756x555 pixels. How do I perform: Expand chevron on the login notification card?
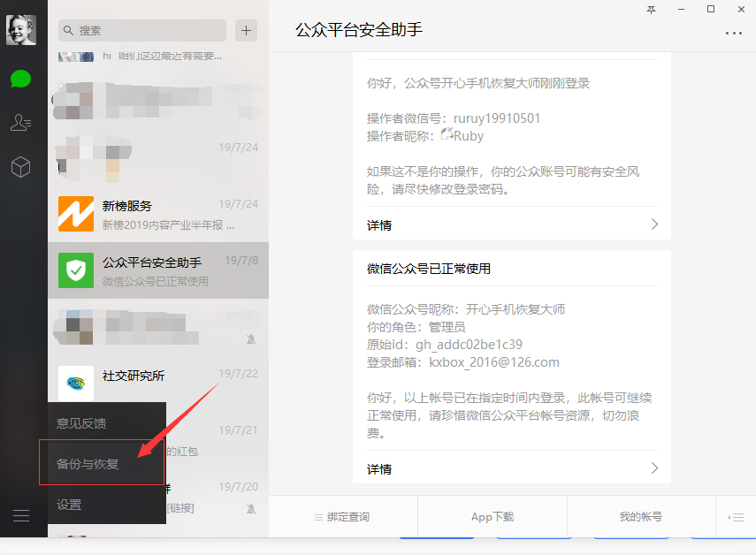tap(654, 224)
